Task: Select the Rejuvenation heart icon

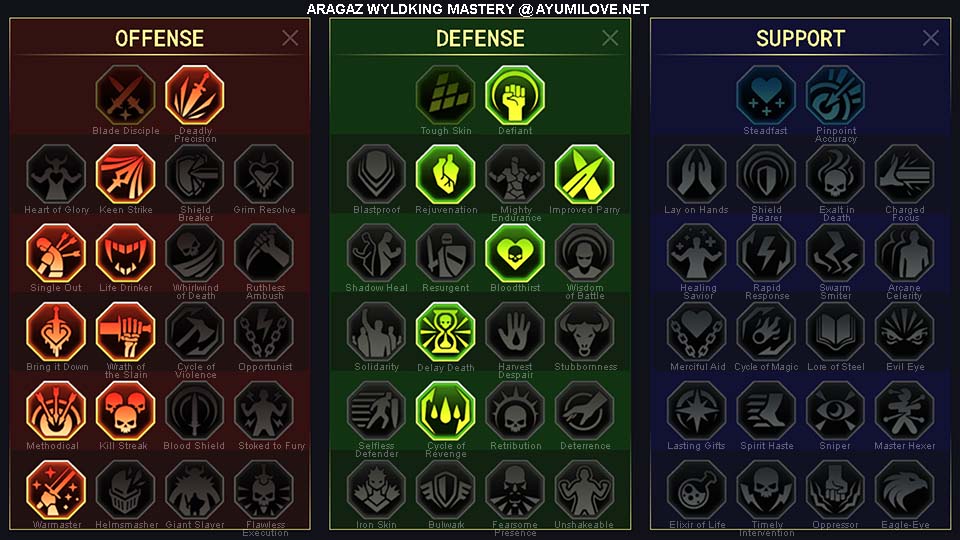Action: 446,174
